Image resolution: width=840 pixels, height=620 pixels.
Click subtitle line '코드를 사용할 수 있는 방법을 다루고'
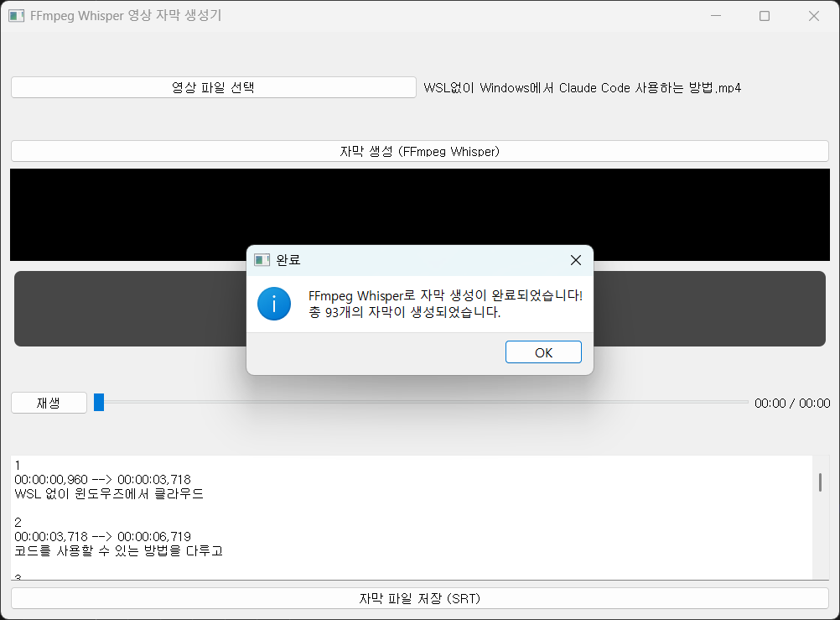[118, 551]
